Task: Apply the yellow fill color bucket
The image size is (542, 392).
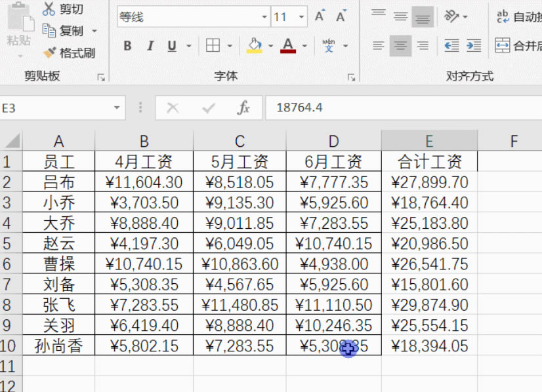Action: (x=254, y=46)
